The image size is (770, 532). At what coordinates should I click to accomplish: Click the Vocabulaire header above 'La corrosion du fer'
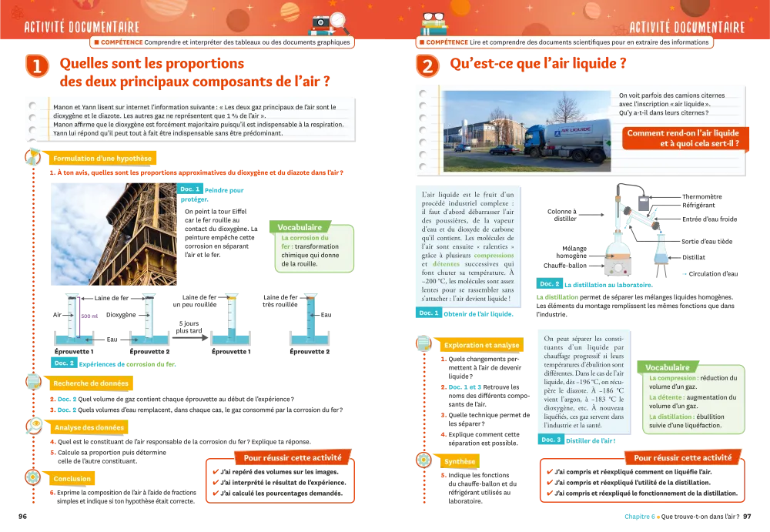pos(300,227)
